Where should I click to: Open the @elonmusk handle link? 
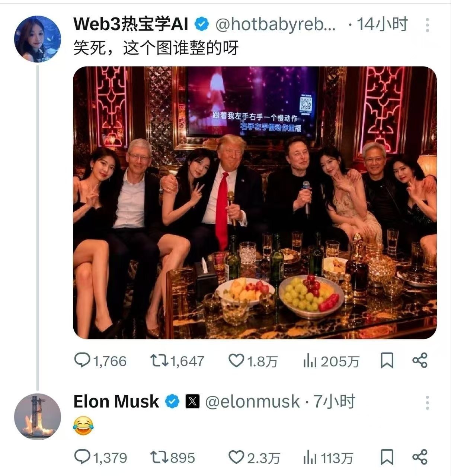[x=252, y=402]
